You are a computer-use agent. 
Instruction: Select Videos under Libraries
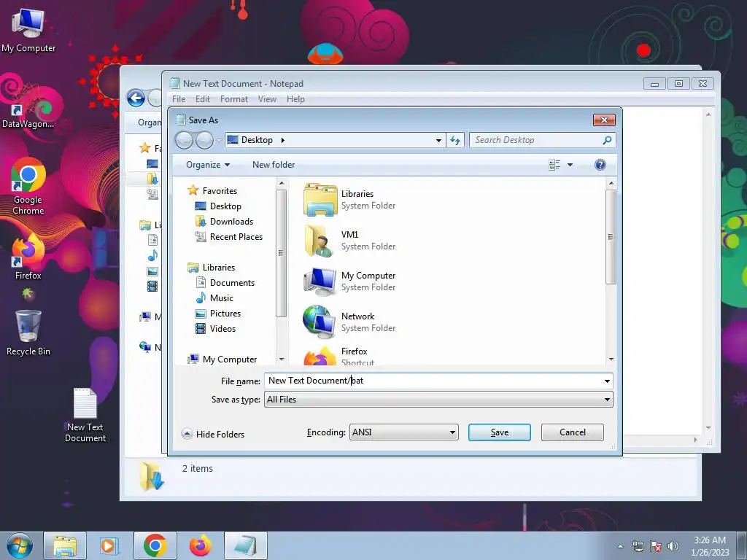216,329
